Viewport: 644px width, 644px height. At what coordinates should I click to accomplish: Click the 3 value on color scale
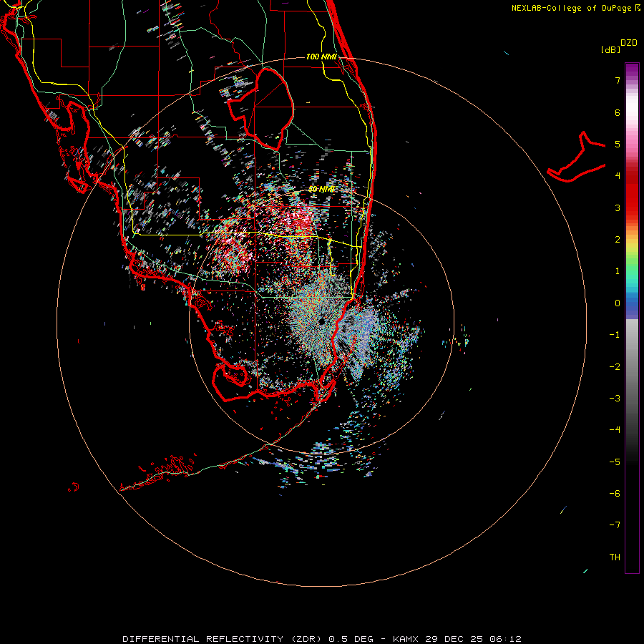pos(618,208)
